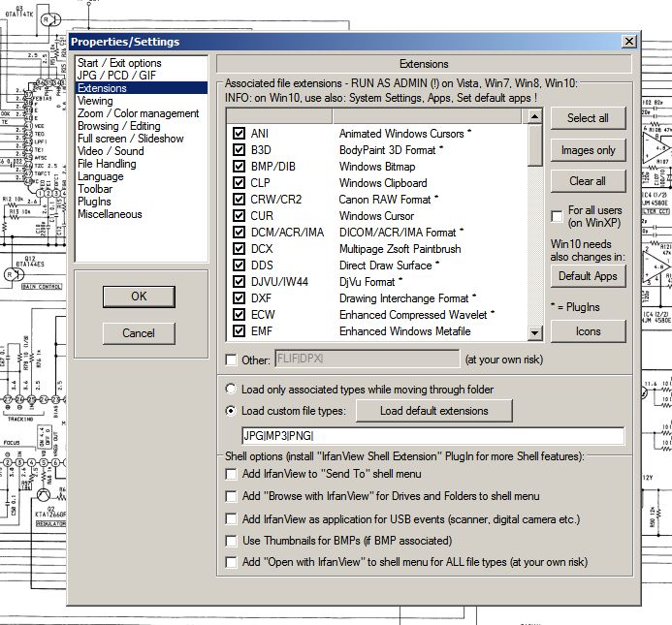
Task: Open the Video / Sound category
Action: click(x=141, y=151)
